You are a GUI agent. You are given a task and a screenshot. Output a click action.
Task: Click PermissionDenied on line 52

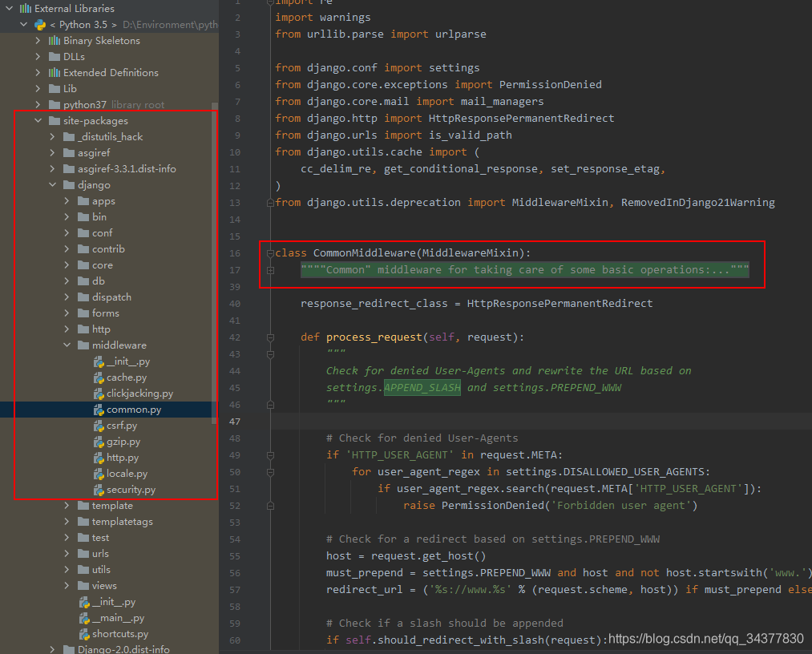click(492, 506)
